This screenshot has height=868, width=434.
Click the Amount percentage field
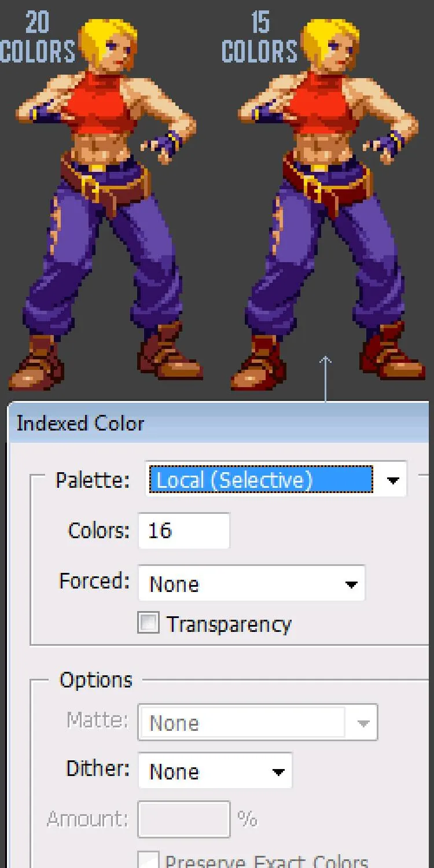(184, 819)
